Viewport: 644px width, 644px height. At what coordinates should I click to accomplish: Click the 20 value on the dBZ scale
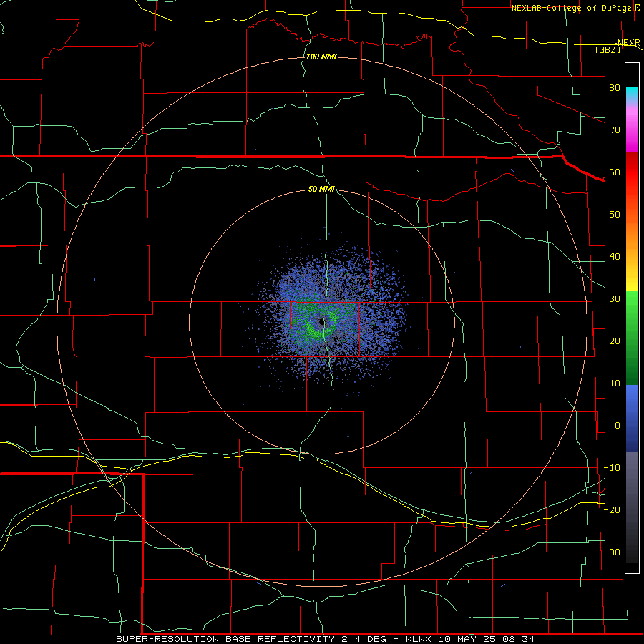point(615,341)
